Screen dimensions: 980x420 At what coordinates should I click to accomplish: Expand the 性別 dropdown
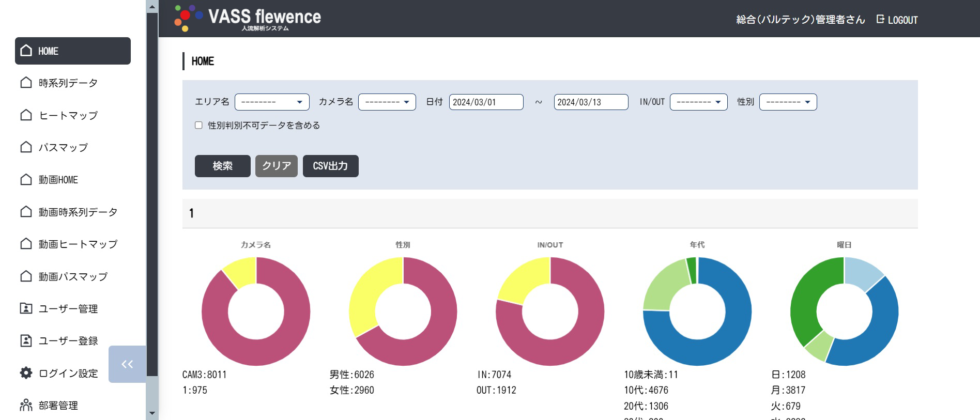tap(788, 102)
